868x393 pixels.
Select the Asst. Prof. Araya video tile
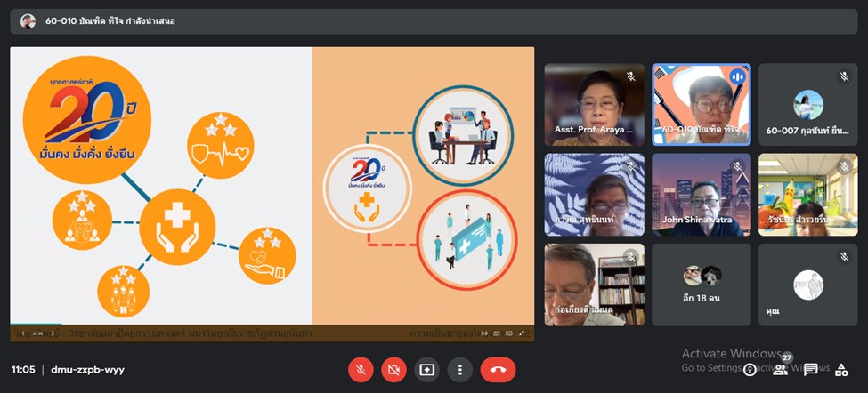coord(594,104)
